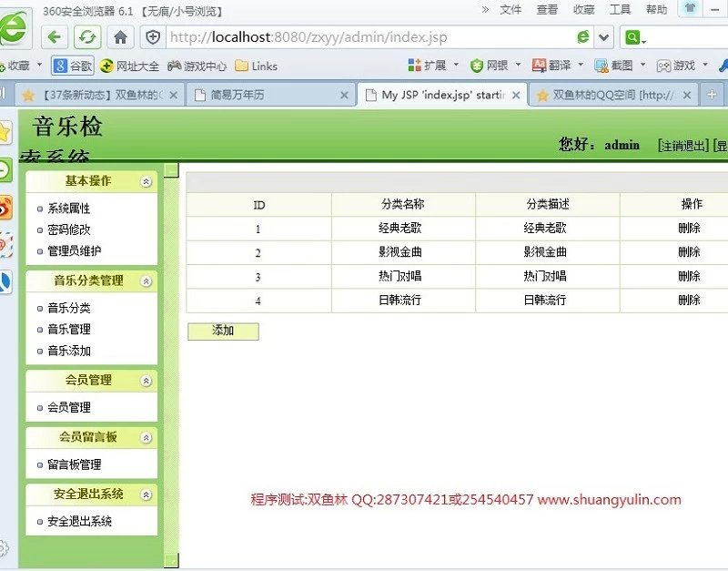This screenshot has width=728, height=571.
Task: Expand the 截图 dropdown arrow
Action: pos(643,65)
